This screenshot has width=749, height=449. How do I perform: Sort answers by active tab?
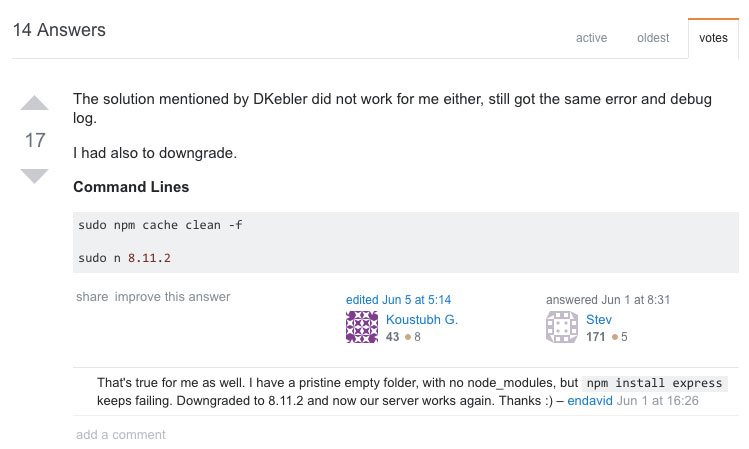[x=591, y=38]
